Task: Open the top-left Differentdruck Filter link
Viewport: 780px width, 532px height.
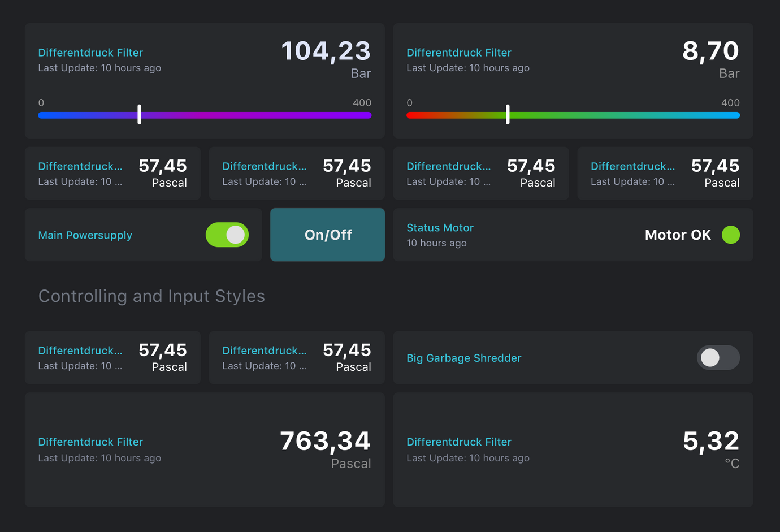Action: [90, 52]
